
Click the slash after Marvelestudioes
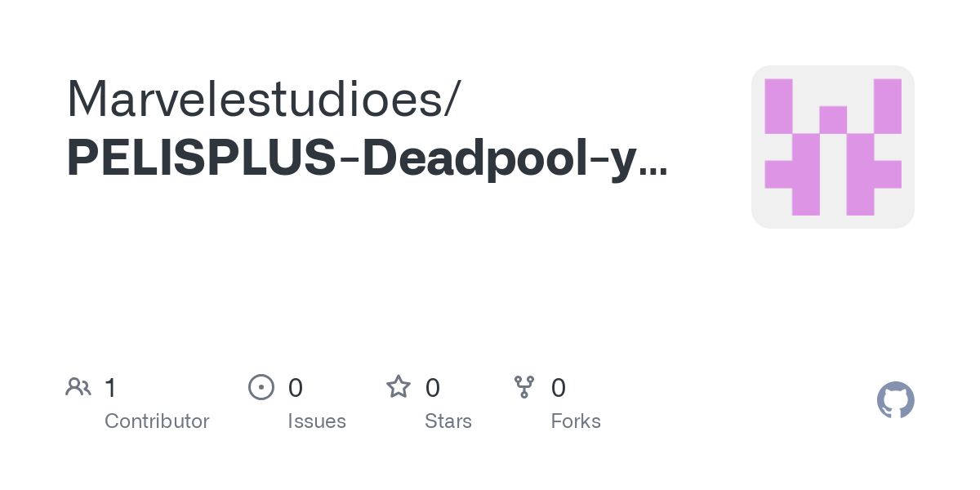click(450, 100)
